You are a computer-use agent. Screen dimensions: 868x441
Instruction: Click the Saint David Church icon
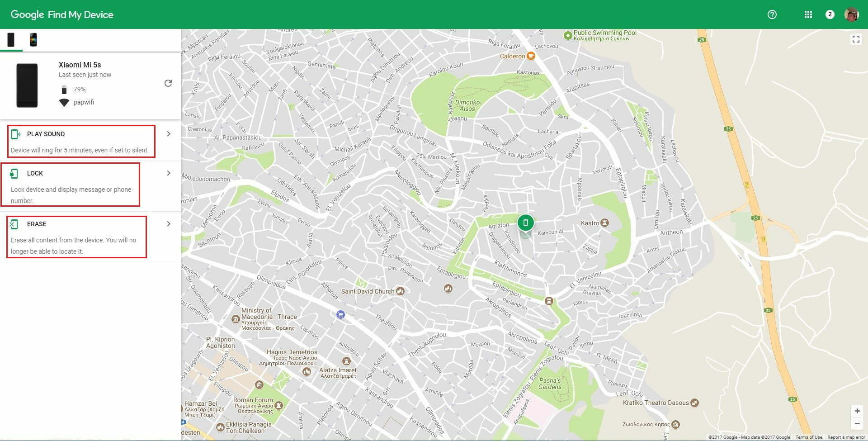point(400,291)
